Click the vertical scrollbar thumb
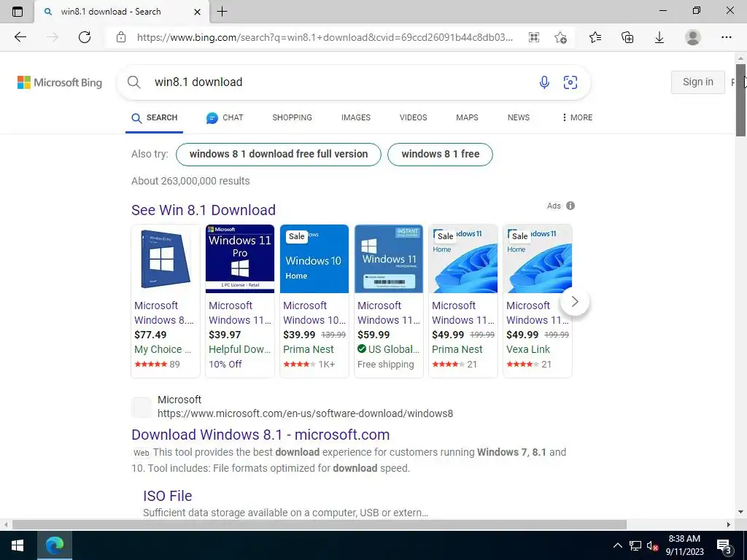The width and height of the screenshot is (747, 560). pyautogui.click(x=741, y=99)
